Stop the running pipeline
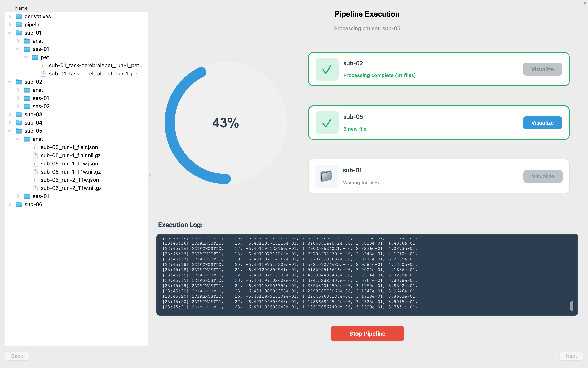This screenshot has height=368, width=588. (x=367, y=333)
